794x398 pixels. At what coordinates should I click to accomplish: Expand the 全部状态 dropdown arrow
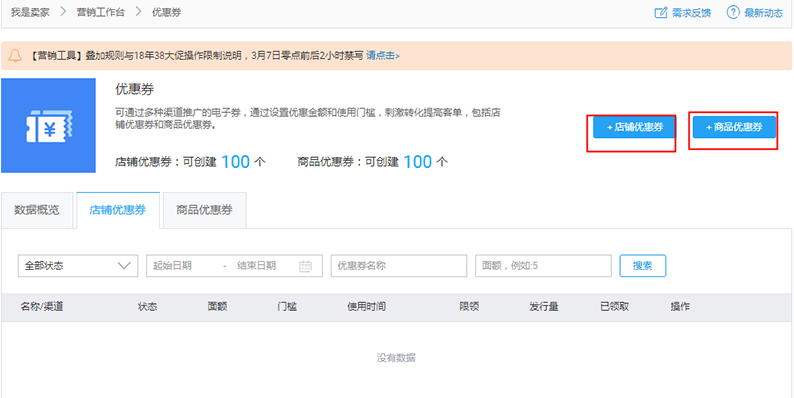tap(124, 266)
